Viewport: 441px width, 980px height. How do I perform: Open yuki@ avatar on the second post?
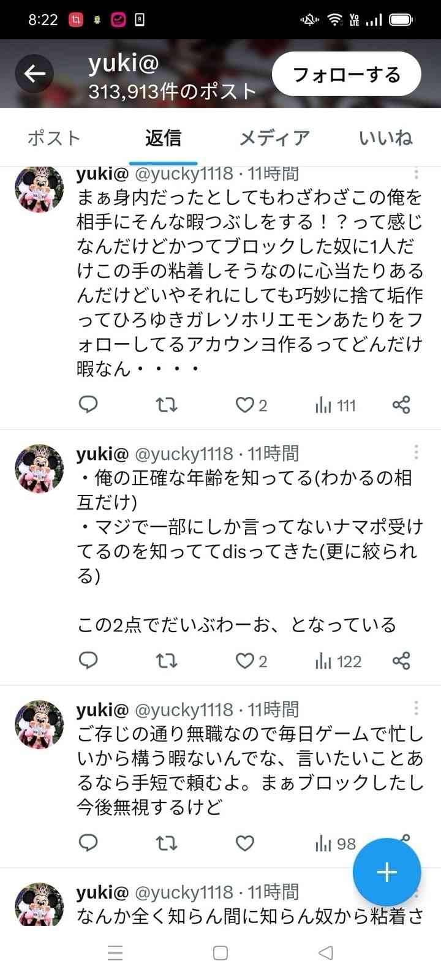pyautogui.click(x=39, y=468)
